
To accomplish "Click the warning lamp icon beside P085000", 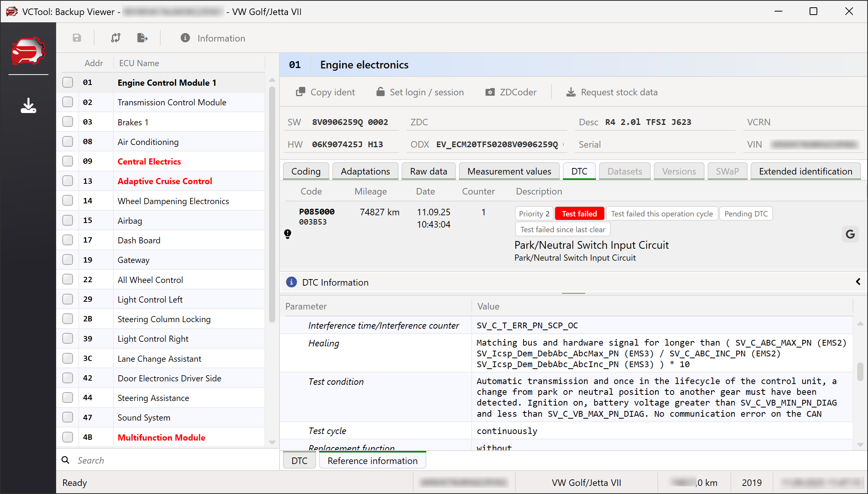I will (288, 234).
